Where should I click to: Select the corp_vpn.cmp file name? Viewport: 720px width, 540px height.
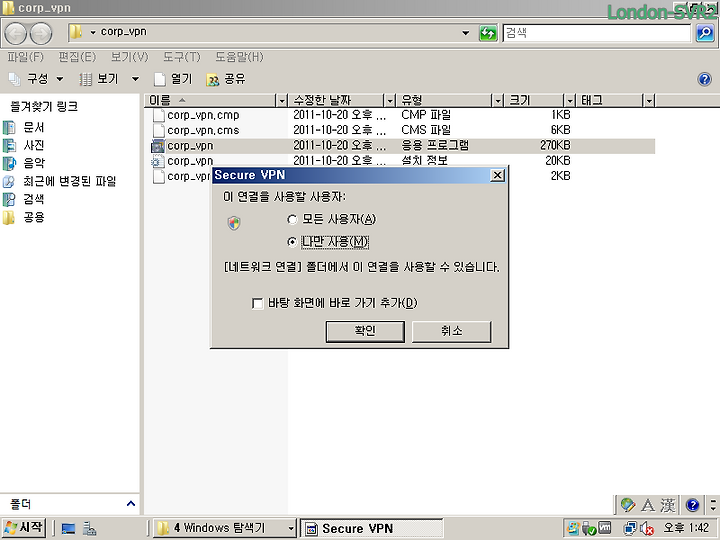pos(203,115)
